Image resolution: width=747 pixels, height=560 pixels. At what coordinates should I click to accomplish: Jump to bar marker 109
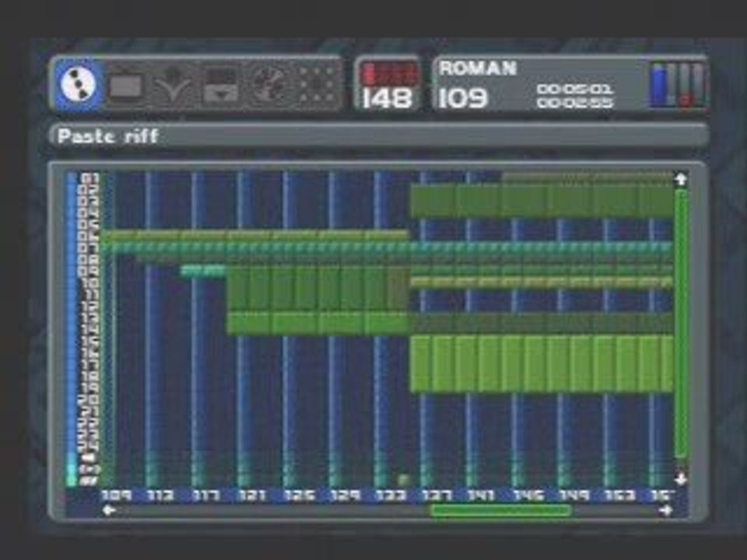[x=117, y=495]
